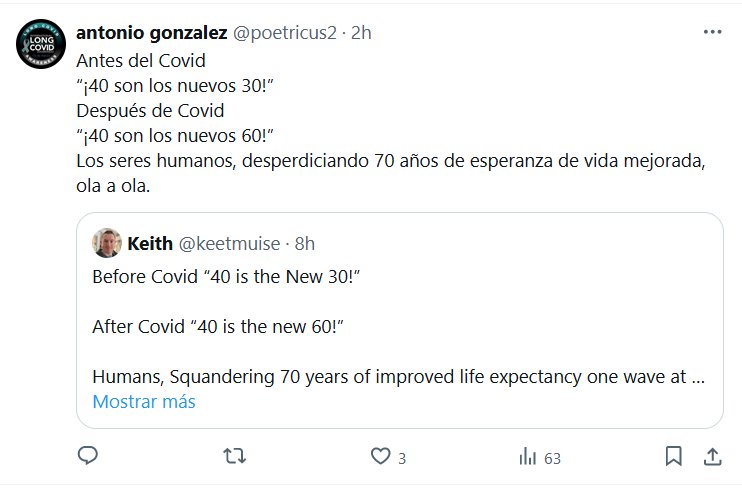Click the like count number 3

(401, 458)
